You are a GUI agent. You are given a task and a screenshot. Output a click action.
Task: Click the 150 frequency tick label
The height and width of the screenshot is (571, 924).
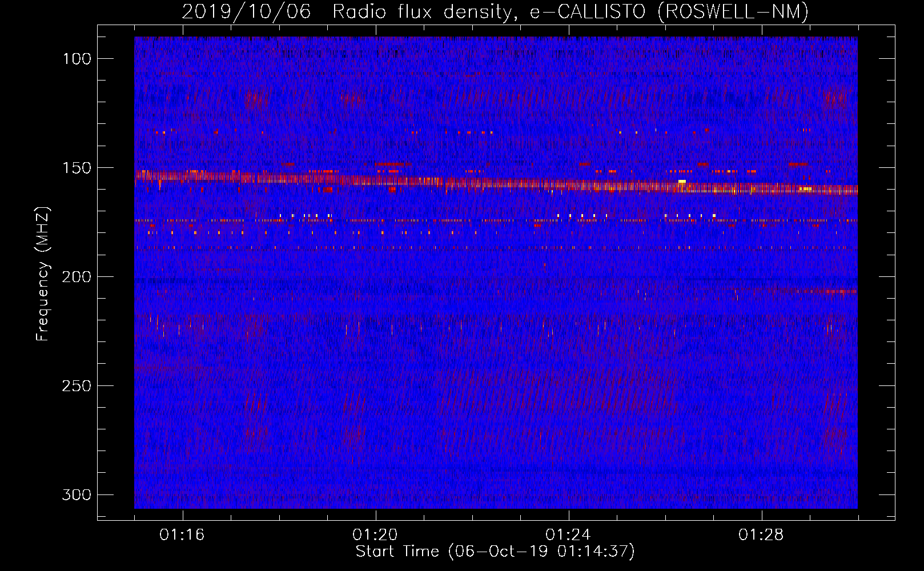tap(77, 168)
